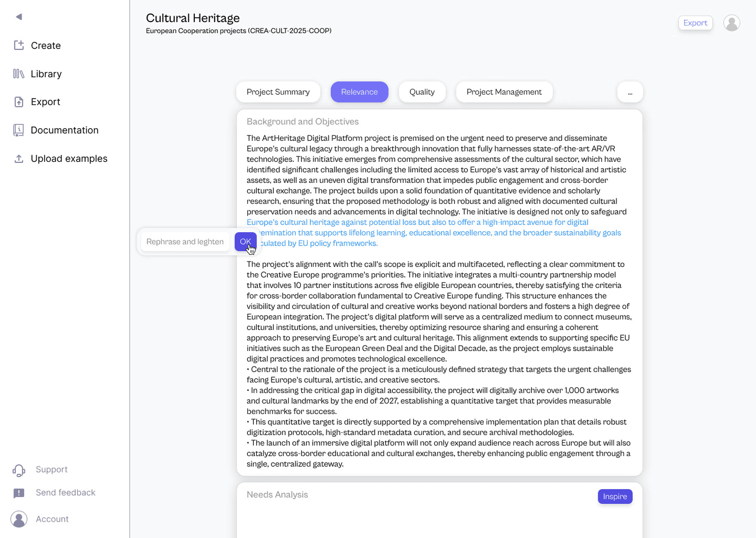Click the Export icon in the sidebar
This screenshot has width=756, height=538.
point(18,101)
